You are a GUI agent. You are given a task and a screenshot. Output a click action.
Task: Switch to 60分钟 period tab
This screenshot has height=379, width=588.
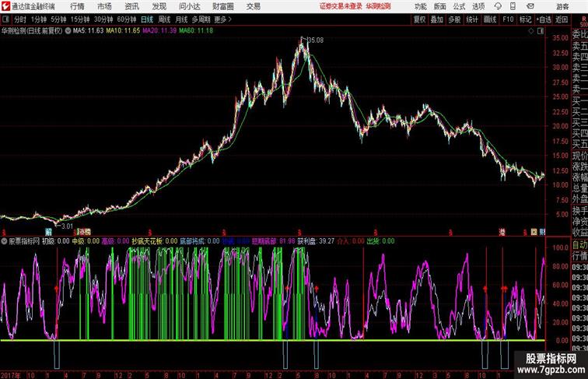pos(127,19)
